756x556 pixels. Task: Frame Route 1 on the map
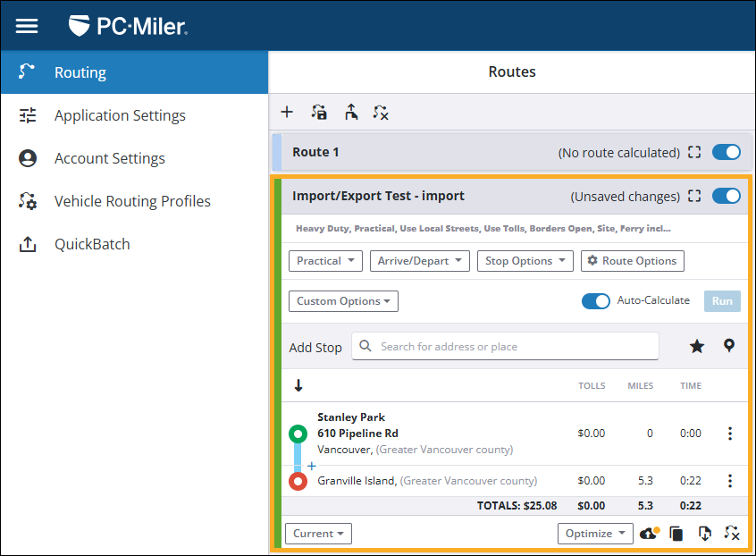coord(694,152)
